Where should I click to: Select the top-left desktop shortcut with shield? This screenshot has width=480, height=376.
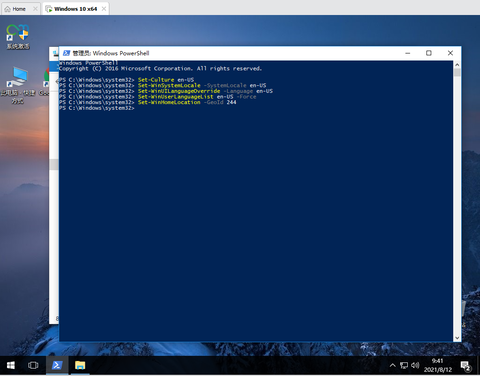pos(18,37)
